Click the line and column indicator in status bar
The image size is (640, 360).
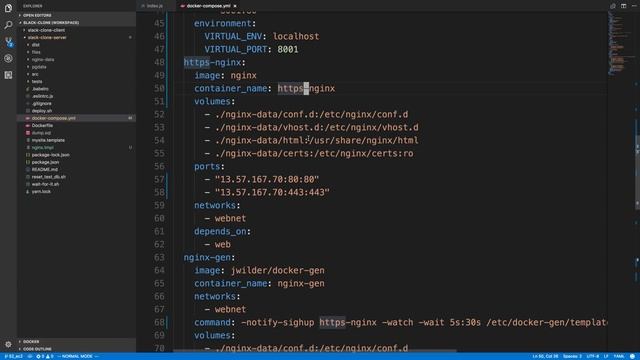pos(545,356)
